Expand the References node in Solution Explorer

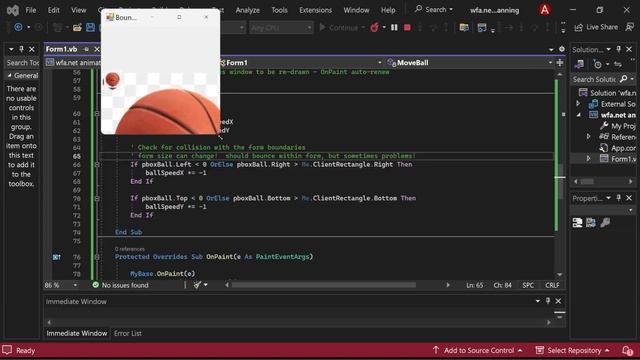click(x=588, y=137)
